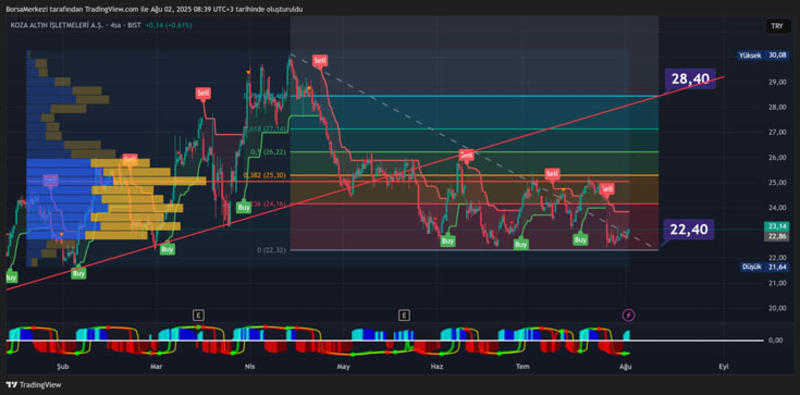This screenshot has height=395, width=800.
Task: Click the 28,40 target price label
Action: click(690, 79)
